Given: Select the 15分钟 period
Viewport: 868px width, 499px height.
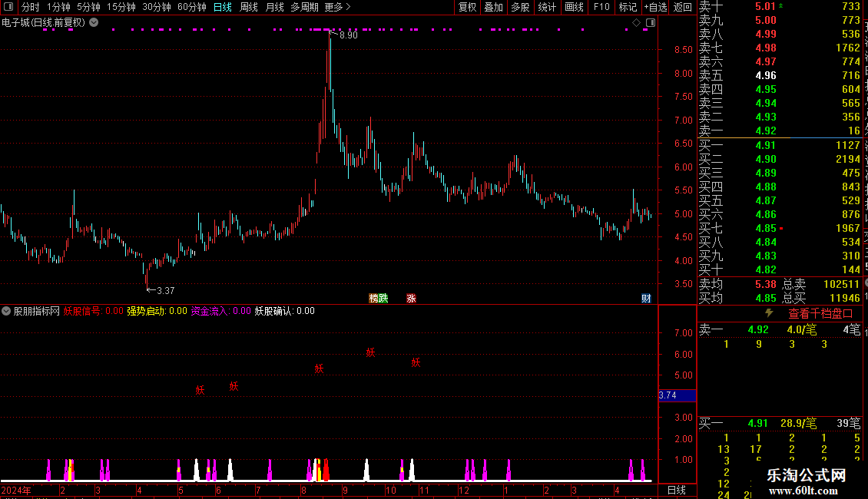Looking at the screenshot, I should pos(121,7).
